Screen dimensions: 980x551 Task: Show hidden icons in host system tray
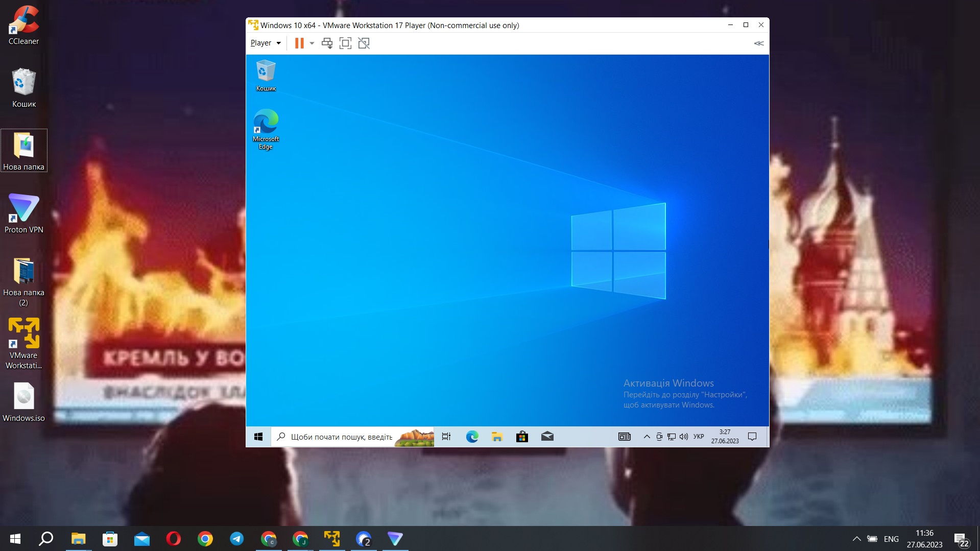(x=857, y=539)
